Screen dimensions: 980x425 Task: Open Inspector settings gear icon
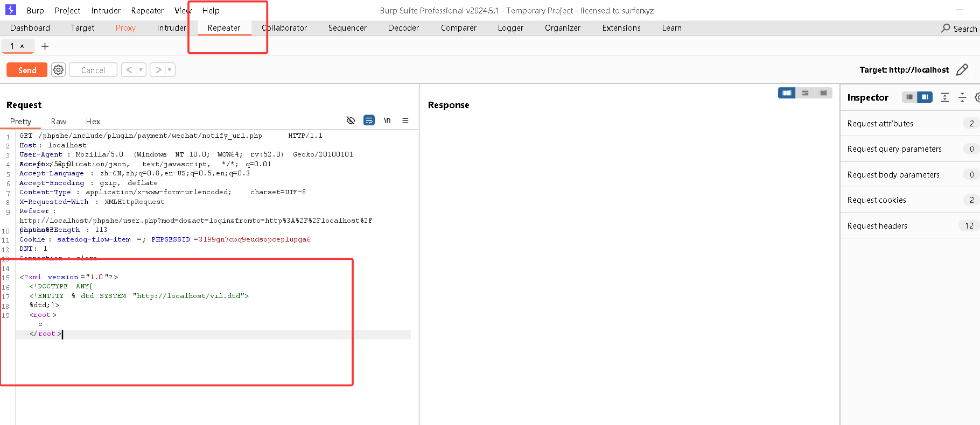tap(977, 97)
